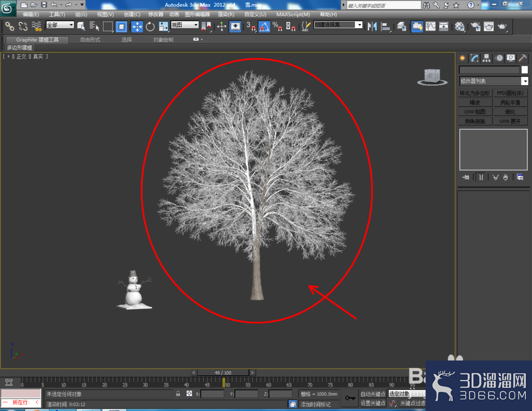Click the Open File icon
Screen dimensions: 532x411
[x=34, y=5]
